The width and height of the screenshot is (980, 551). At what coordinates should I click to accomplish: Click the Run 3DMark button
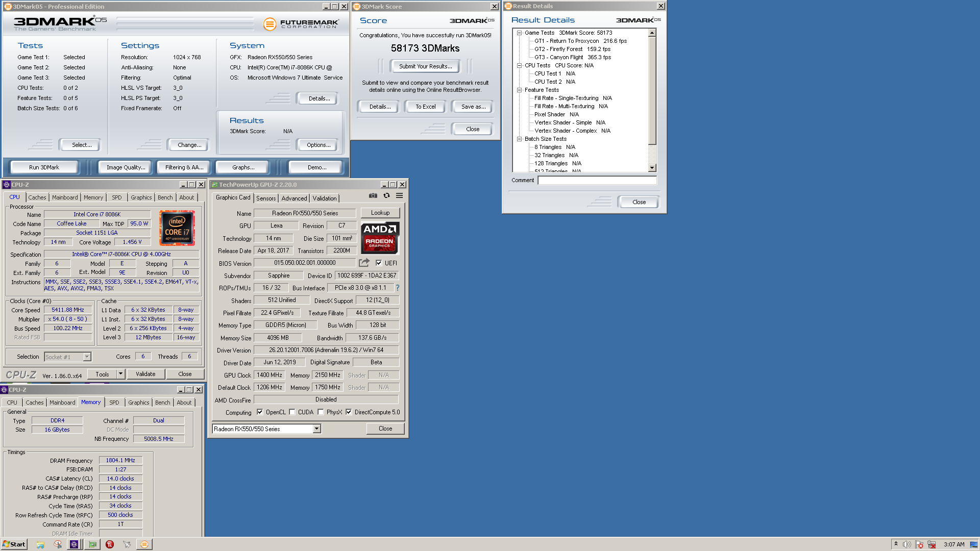coord(44,167)
